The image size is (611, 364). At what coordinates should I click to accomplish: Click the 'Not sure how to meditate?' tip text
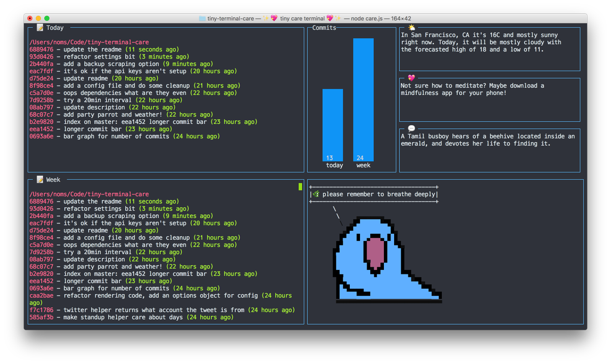(473, 89)
